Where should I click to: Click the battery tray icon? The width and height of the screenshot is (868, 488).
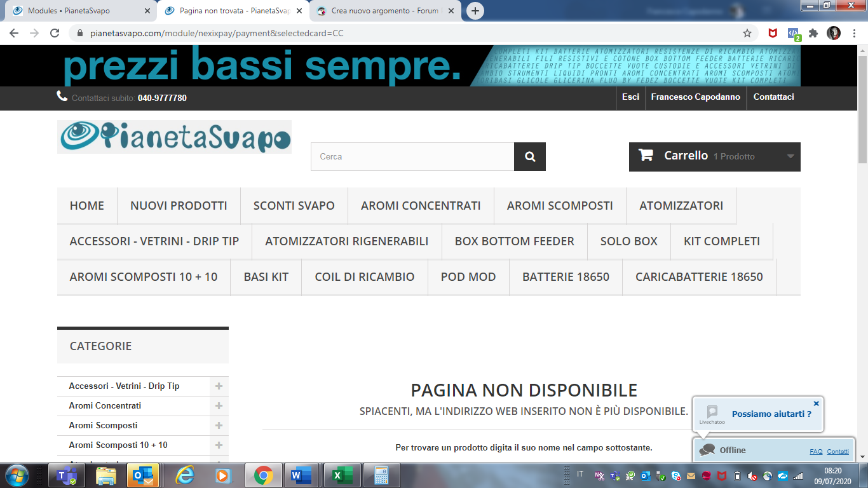click(x=737, y=475)
